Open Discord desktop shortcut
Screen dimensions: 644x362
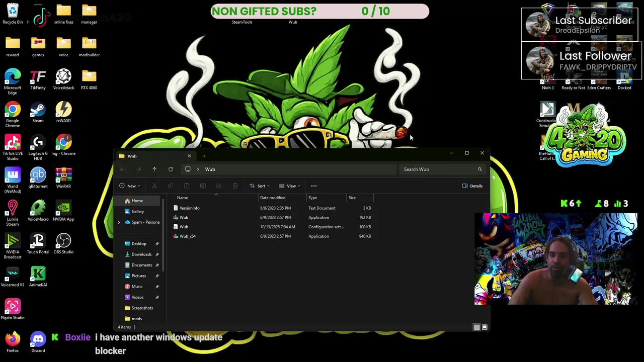[38, 342]
